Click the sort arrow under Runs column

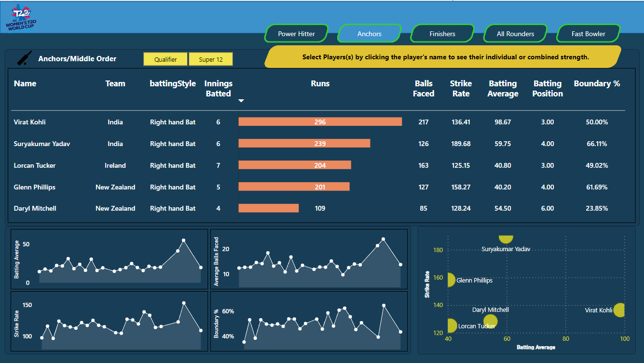[241, 101]
